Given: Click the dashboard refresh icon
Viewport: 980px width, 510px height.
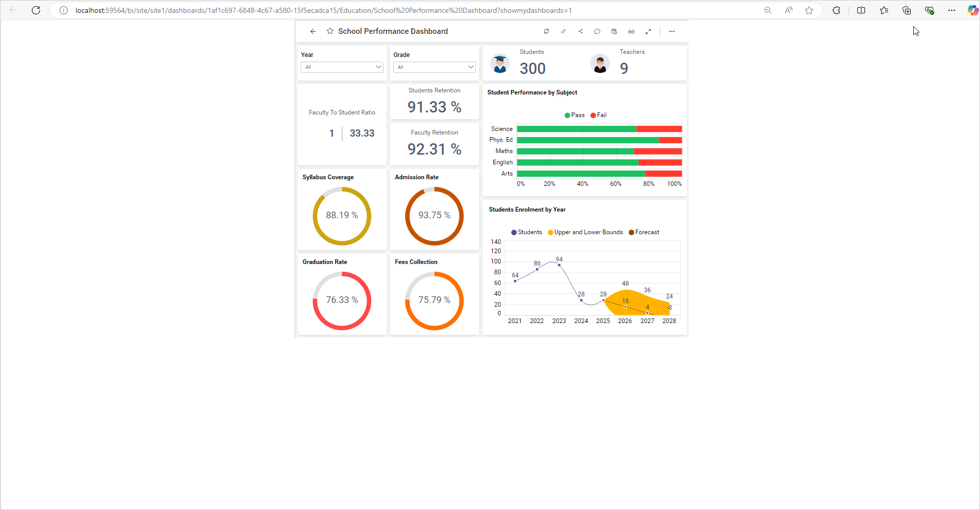Looking at the screenshot, I should pos(546,31).
